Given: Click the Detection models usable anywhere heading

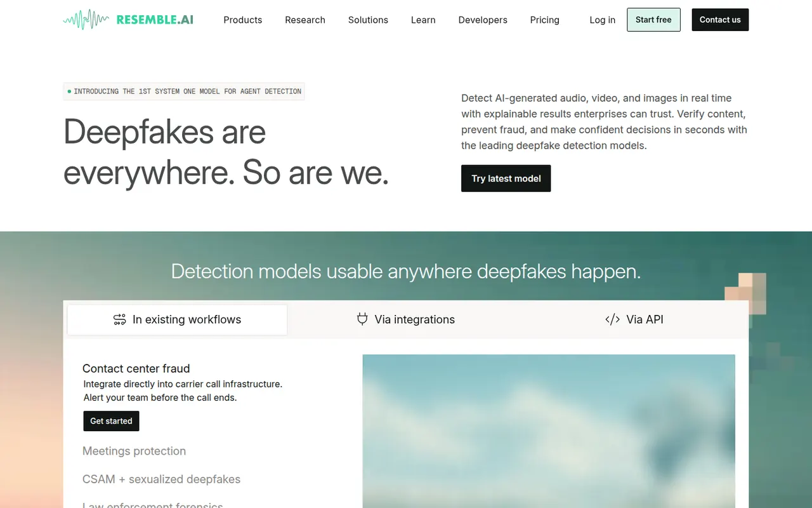Looking at the screenshot, I should tap(406, 271).
